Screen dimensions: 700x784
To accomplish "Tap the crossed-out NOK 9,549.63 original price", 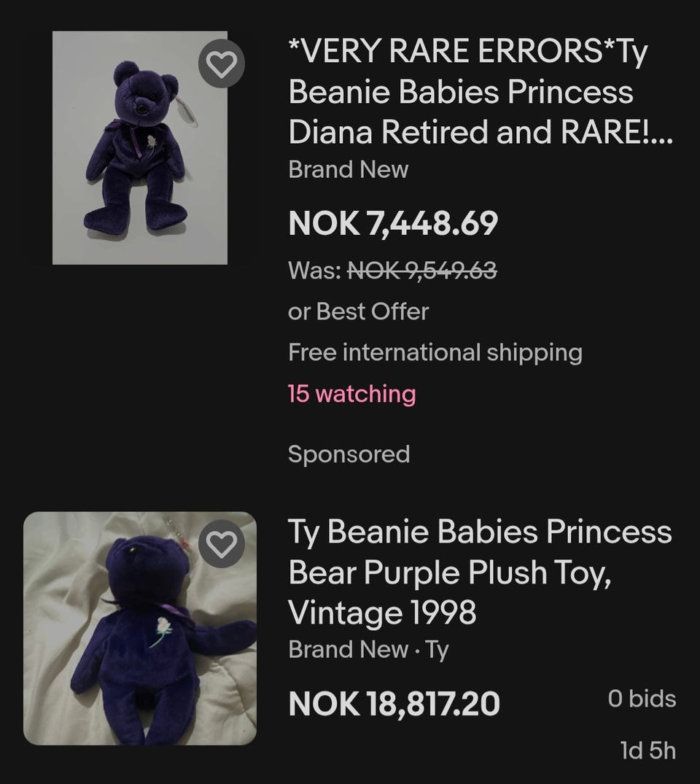I will coord(421,271).
